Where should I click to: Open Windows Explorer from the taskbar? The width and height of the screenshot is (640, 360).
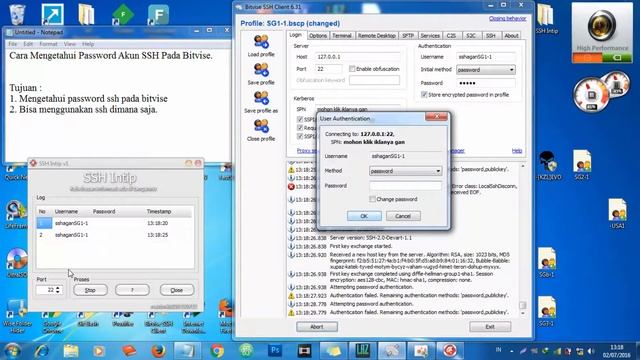(71, 351)
